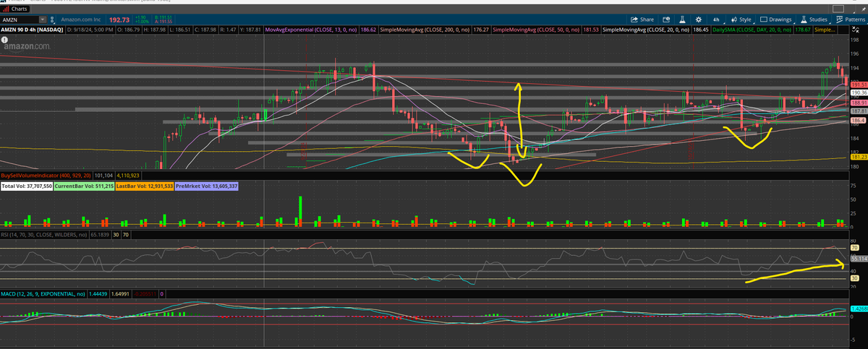
Task: Click the PreMrket Vol: 13,605,337 label
Action: (x=207, y=186)
